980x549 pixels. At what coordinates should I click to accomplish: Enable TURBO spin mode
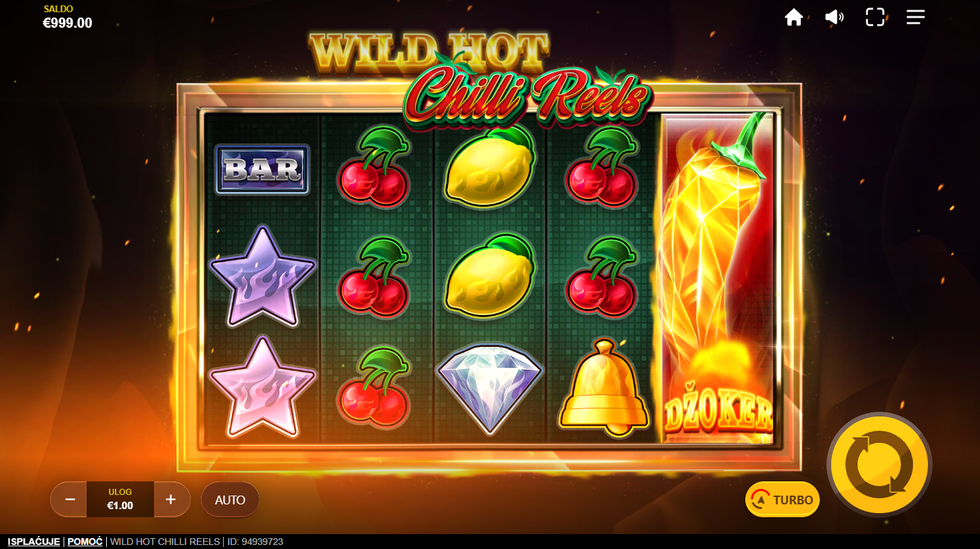(x=783, y=500)
